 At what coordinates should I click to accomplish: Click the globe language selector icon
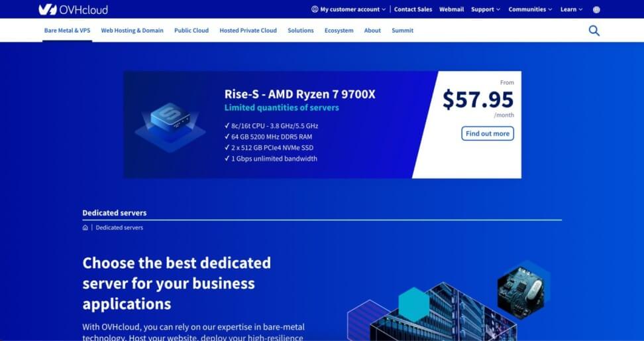(x=596, y=9)
